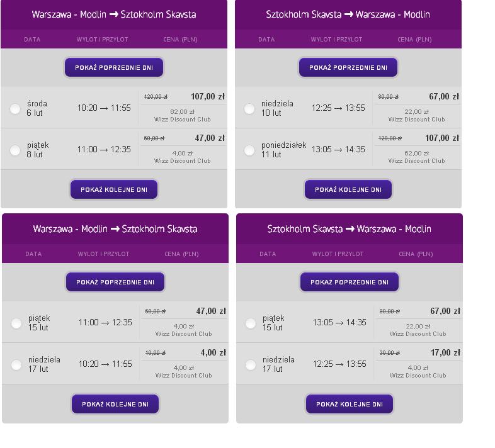Screen dimensions: 495x448
Task: Click Pokaż poprzednie dni above piątek 15 lut 13:05
Action: coord(350,282)
